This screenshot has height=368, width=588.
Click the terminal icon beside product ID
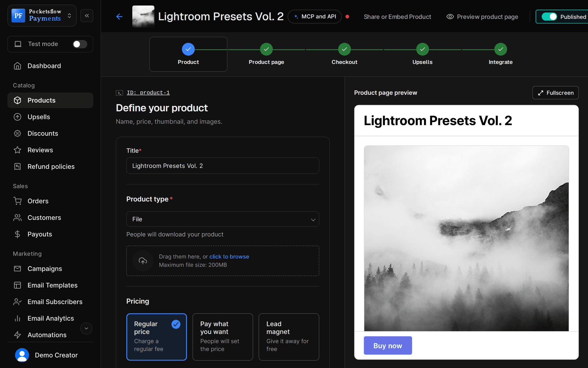point(119,93)
